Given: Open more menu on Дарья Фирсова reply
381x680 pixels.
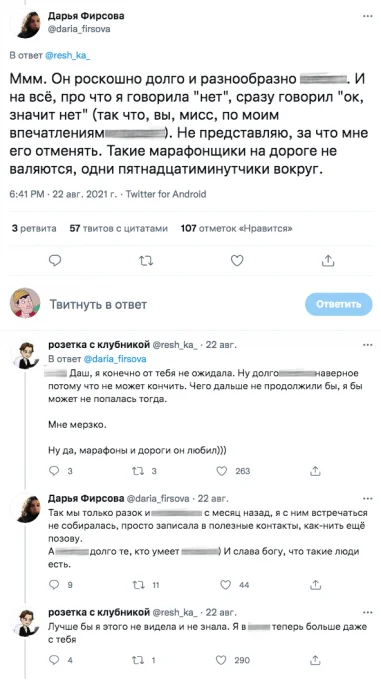Looking at the screenshot, I should coord(367,498).
